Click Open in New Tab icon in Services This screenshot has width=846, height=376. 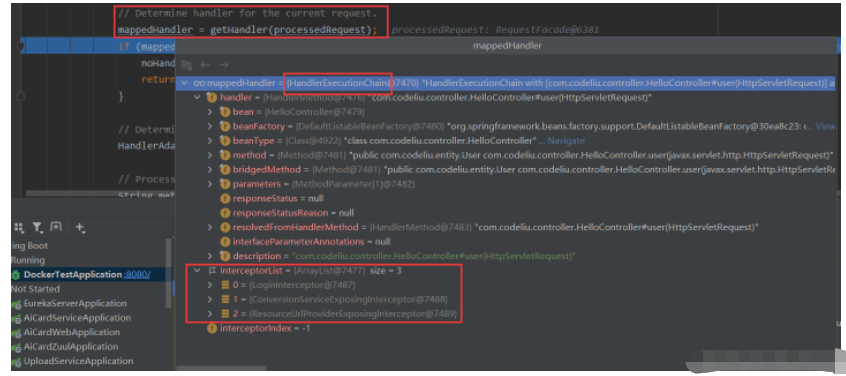pos(57,228)
